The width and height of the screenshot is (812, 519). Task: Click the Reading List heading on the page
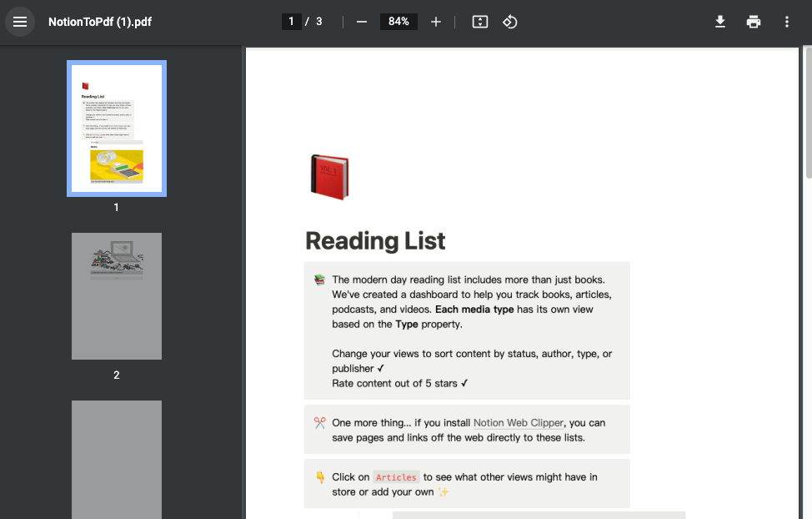tap(375, 241)
